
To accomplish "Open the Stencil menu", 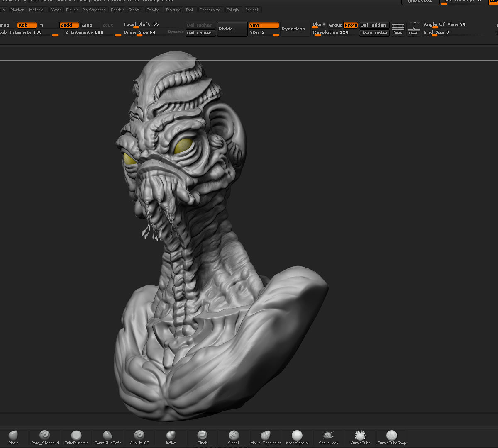I will [134, 10].
